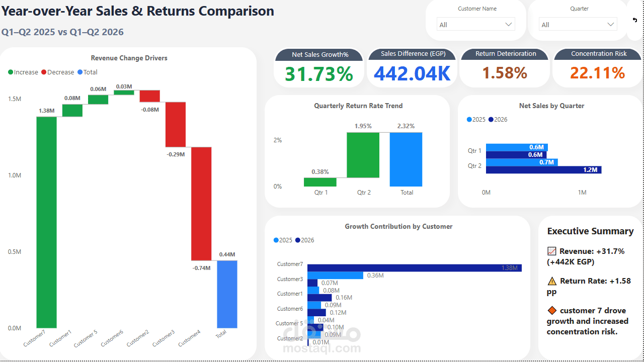
Task: Click the Customer 5 waterfall axis label
Action: coord(86,338)
